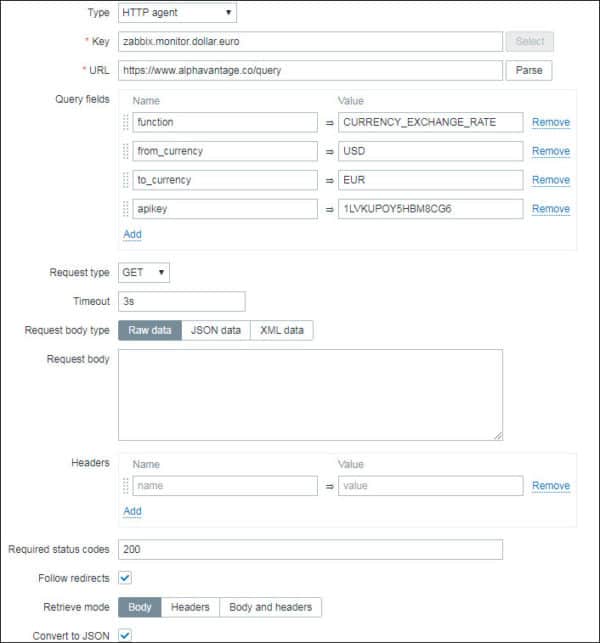
Task: Click the Required status codes field
Action: pyautogui.click(x=310, y=550)
